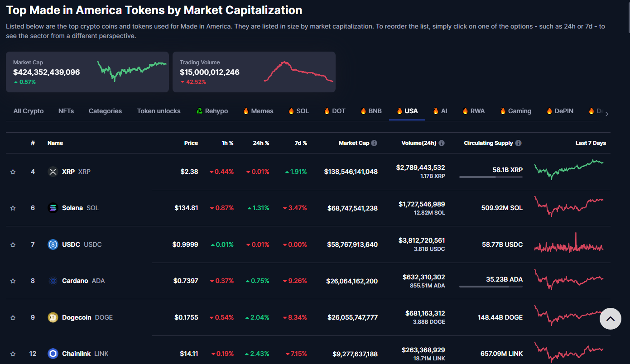Screen dimensions: 630x364
Task: Sort table by 7d % column
Action: [301, 143]
